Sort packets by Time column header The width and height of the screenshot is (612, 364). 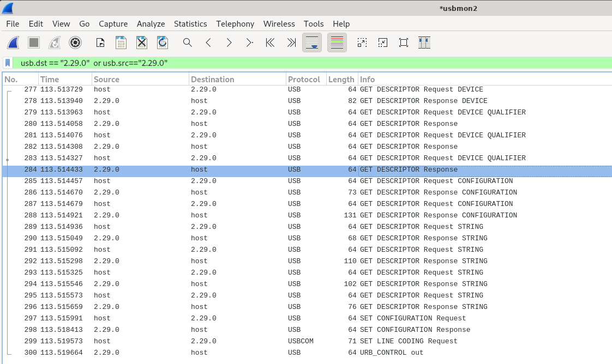pos(50,80)
